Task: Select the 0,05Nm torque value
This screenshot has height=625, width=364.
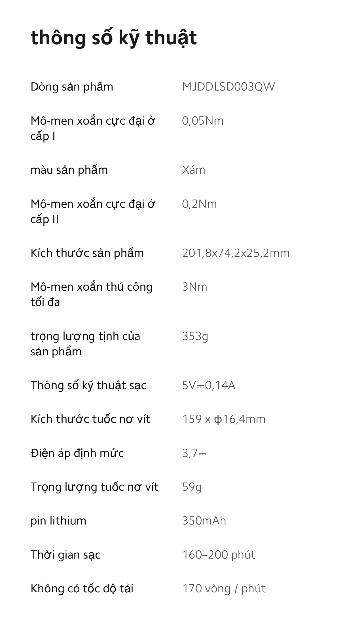Action: pyautogui.click(x=203, y=121)
